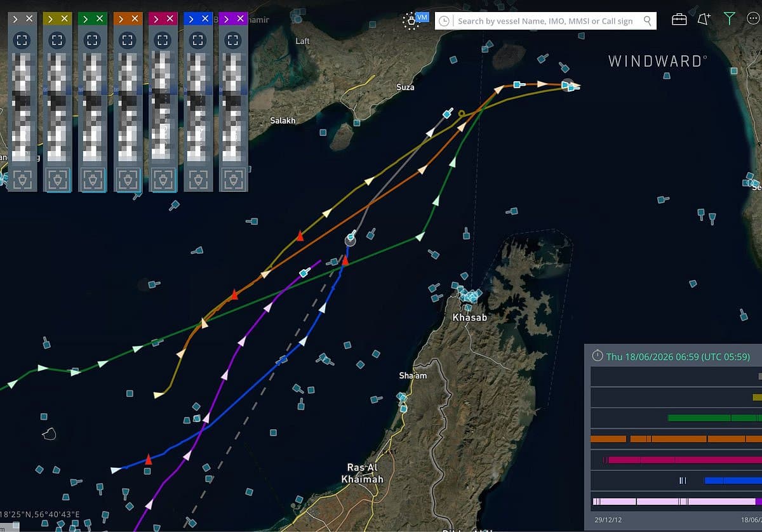Open the more options ellipsis menu
Viewport: 762px width, 532px height.
[x=753, y=20]
